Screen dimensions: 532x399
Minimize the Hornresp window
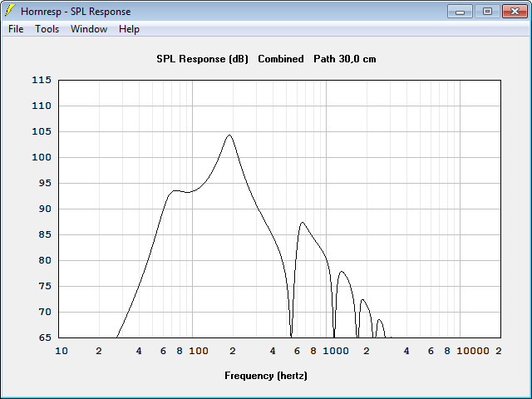460,12
